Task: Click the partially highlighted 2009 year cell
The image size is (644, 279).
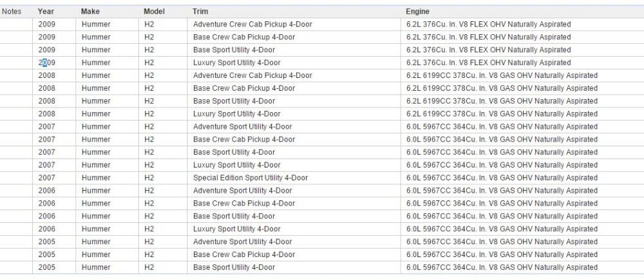Action: pos(46,63)
